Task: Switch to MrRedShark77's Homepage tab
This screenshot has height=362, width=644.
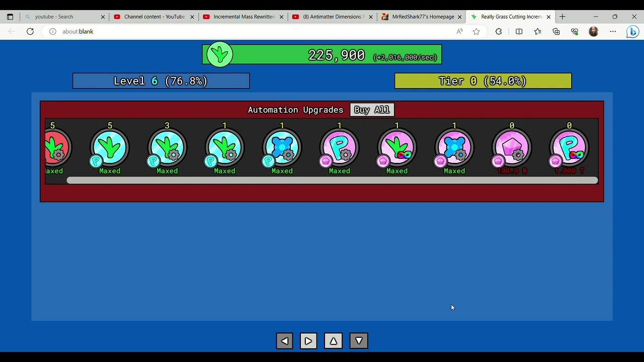Action: pos(422,17)
